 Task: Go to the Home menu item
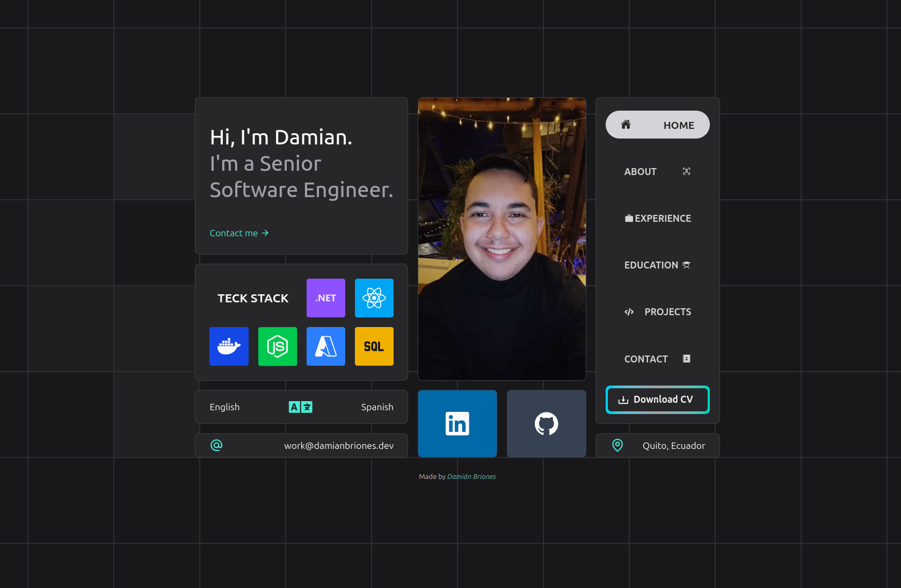point(657,125)
